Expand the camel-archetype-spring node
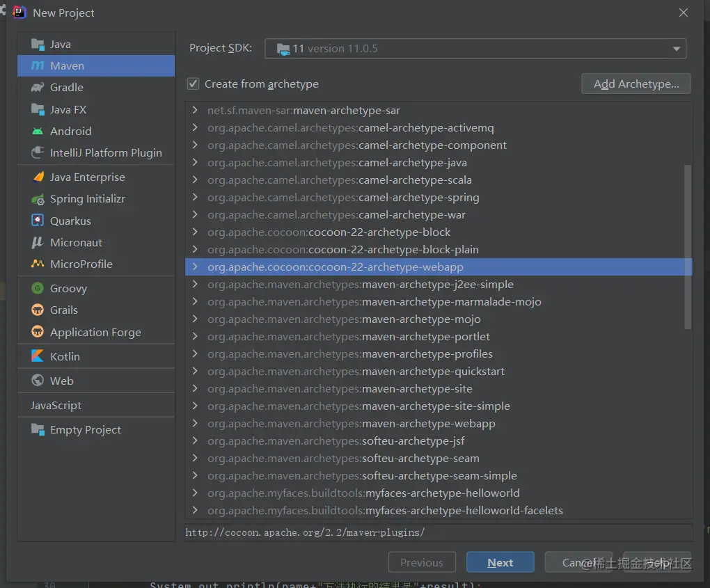Viewport: 710px width, 588px height. point(195,198)
